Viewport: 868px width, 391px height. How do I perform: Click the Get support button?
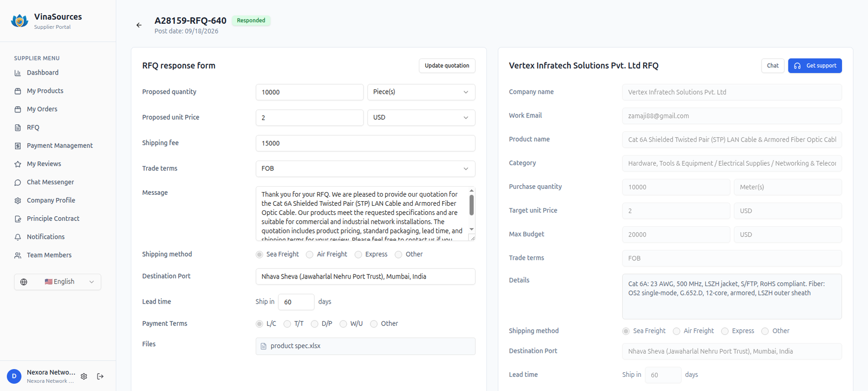[815, 65]
